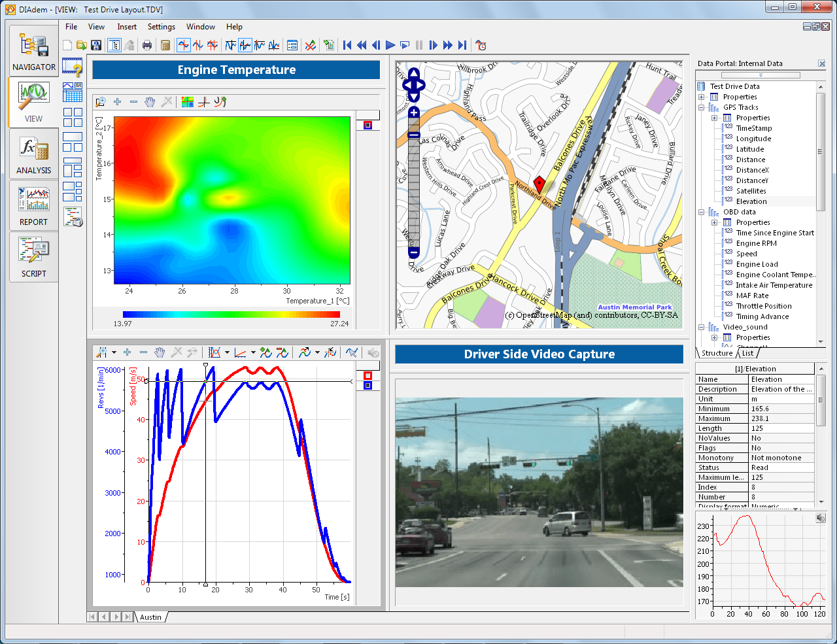Screen dimensions: 837x644
Task: Open the SCRIPT panel
Action: pos(33,257)
